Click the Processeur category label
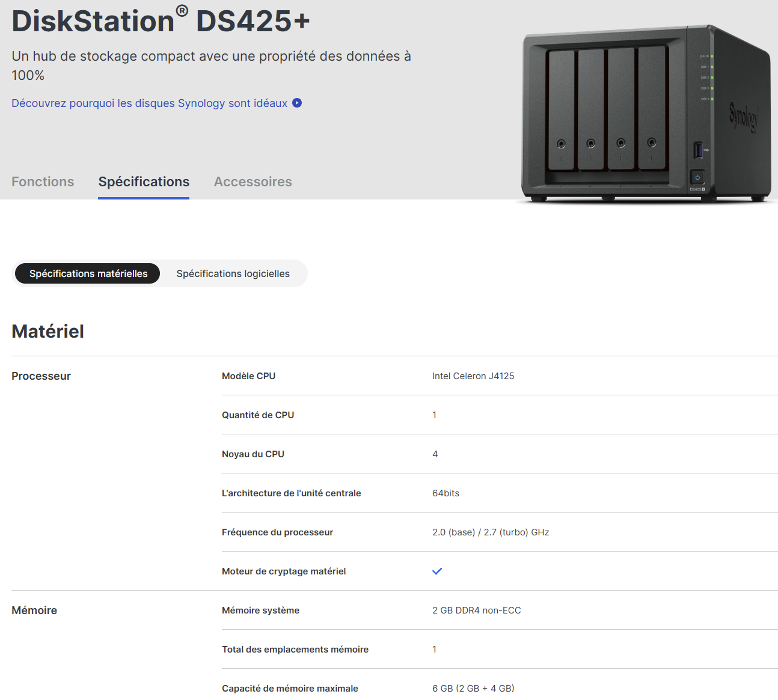This screenshot has width=778, height=700. tap(41, 376)
